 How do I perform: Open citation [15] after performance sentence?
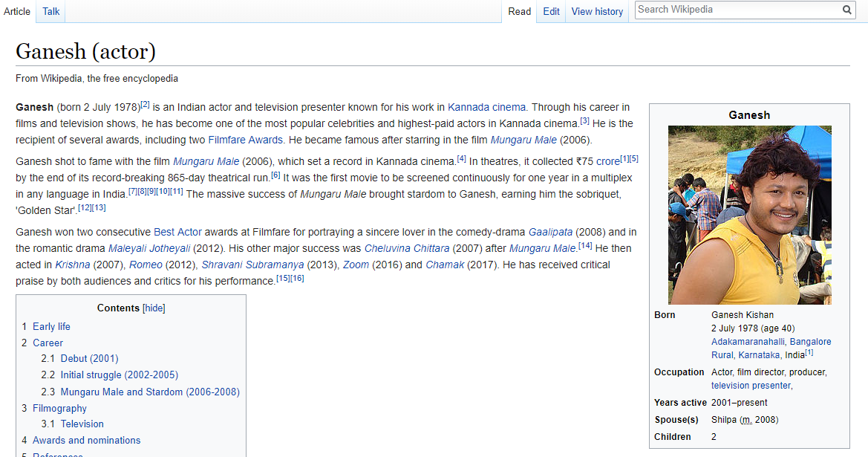(283, 278)
